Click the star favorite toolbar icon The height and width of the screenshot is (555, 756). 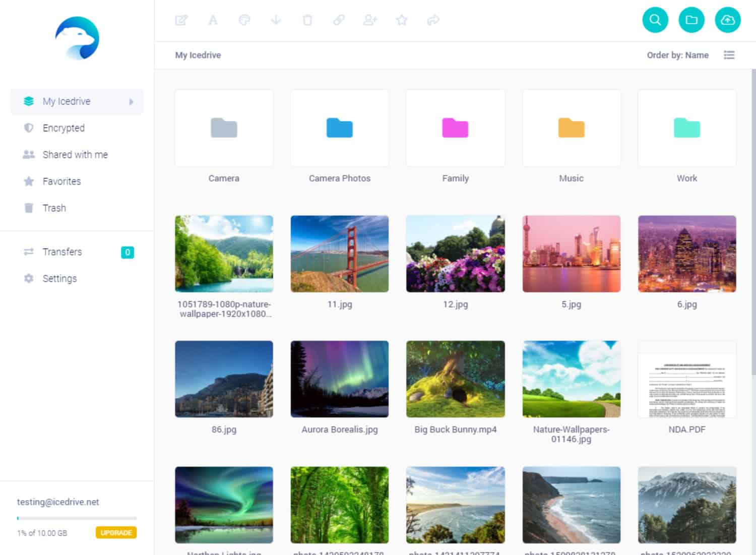tap(402, 20)
